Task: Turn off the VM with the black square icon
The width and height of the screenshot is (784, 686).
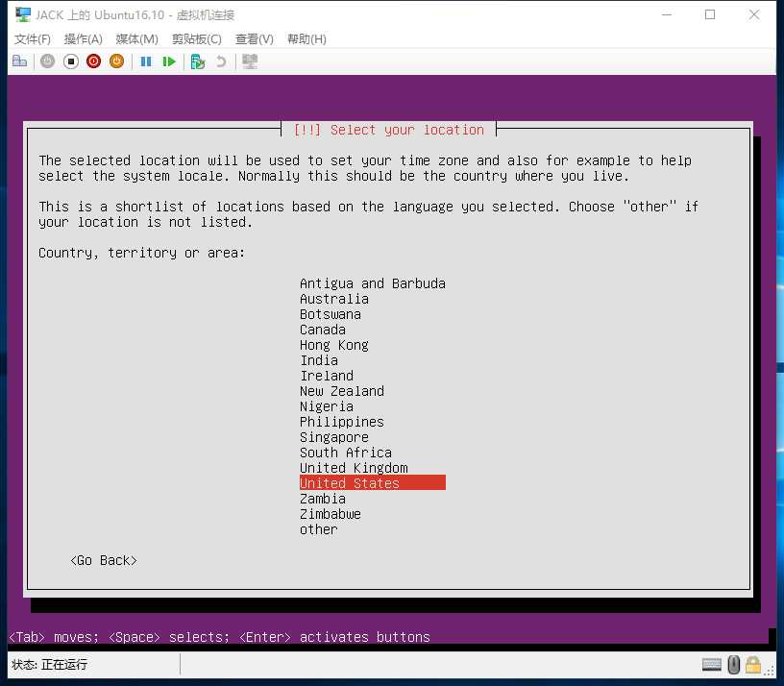Action: click(71, 61)
